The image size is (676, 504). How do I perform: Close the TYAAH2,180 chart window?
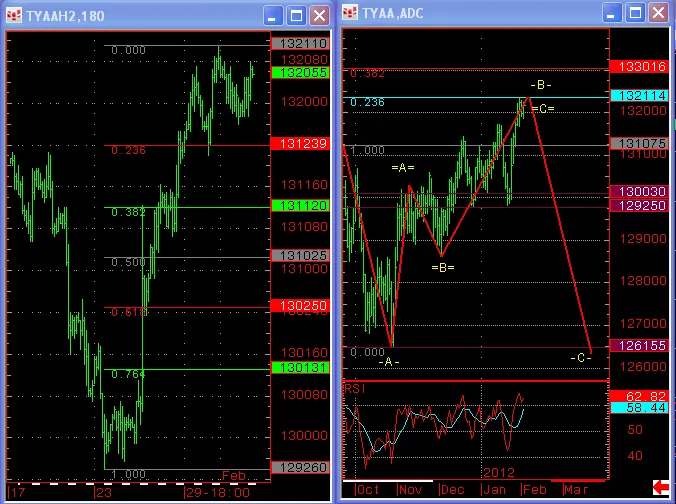[318, 15]
